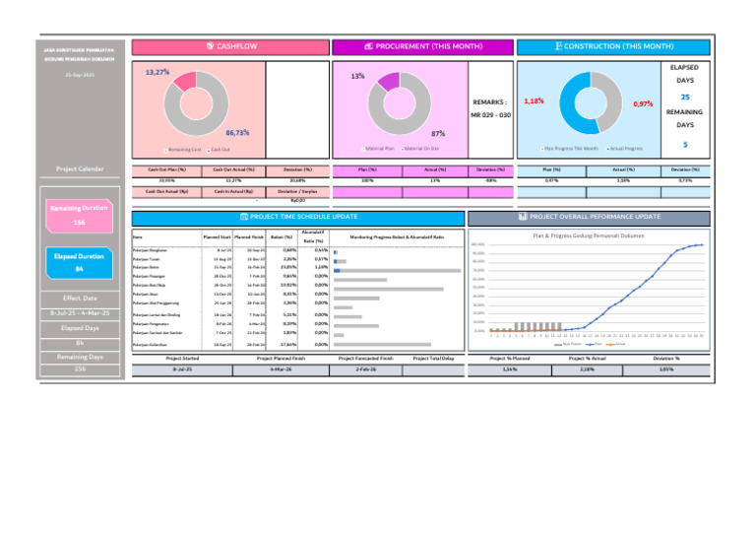
Task: Click the "Remaining Days" sidebar label
Action: tap(80, 357)
